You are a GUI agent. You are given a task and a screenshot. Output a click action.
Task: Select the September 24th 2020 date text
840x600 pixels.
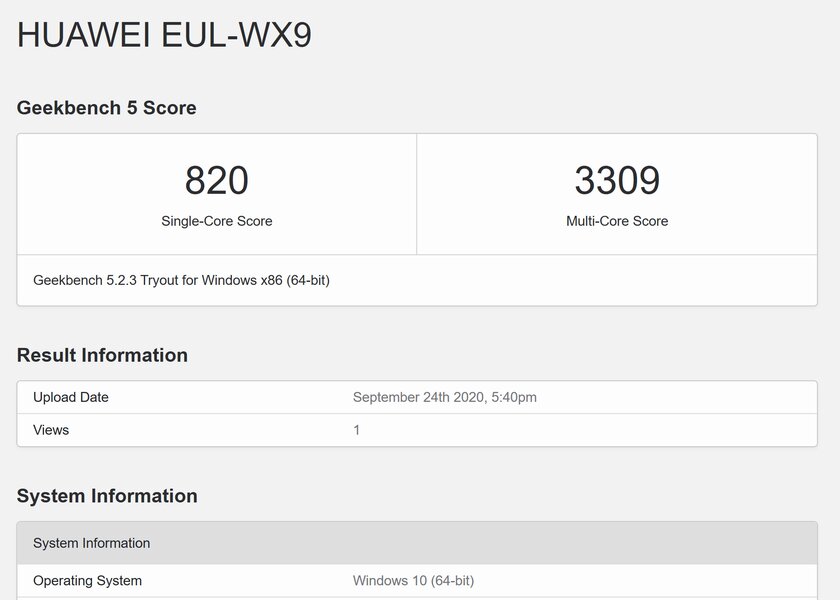point(419,397)
